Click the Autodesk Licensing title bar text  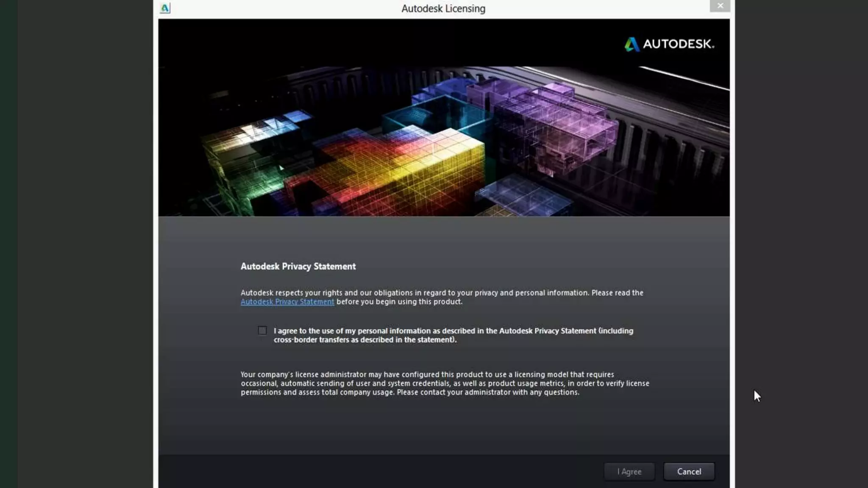click(443, 8)
